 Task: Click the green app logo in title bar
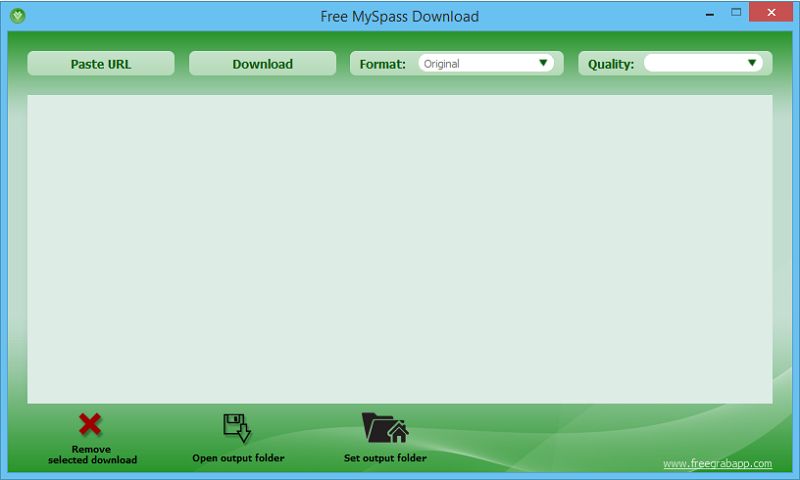click(x=18, y=16)
